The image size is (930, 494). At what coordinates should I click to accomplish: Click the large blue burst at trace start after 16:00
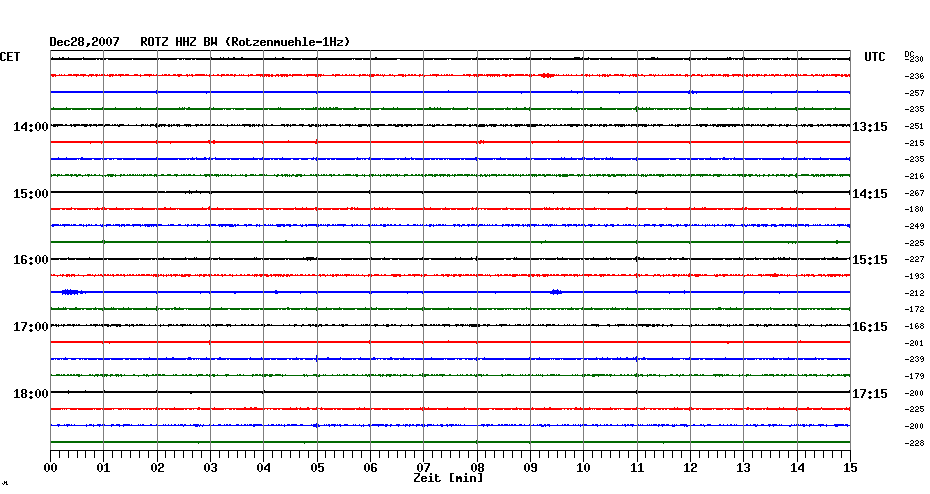click(x=71, y=292)
